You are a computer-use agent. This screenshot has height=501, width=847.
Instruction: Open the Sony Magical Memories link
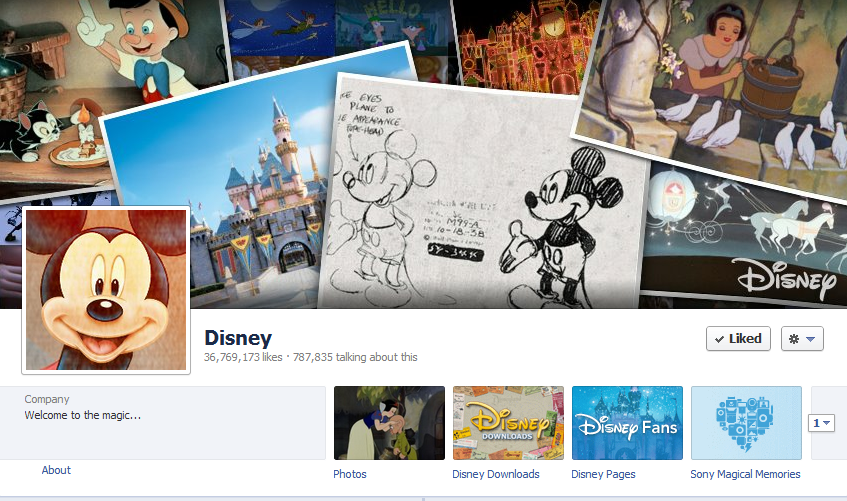click(x=745, y=474)
